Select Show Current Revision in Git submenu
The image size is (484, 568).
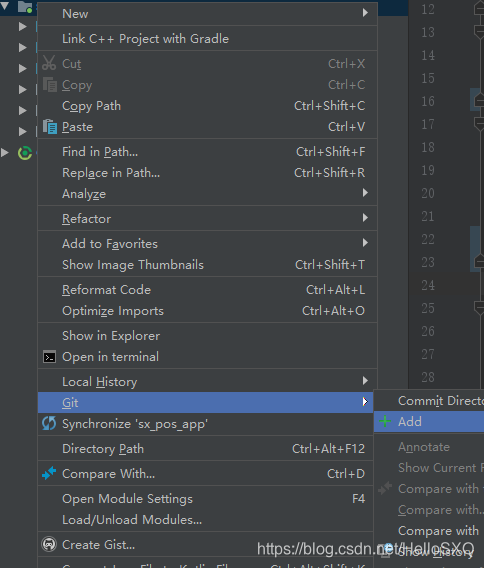tap(429, 468)
